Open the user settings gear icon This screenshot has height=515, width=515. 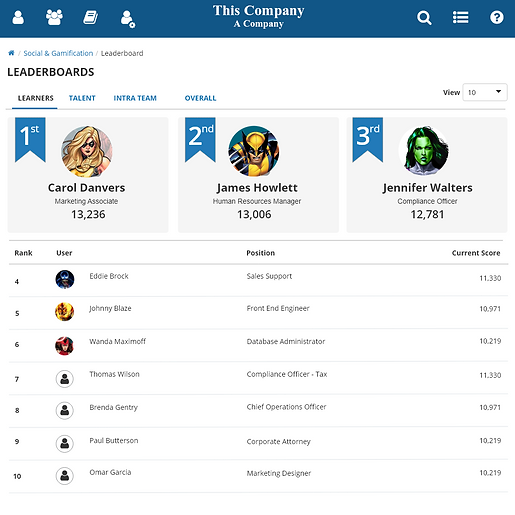[128, 19]
